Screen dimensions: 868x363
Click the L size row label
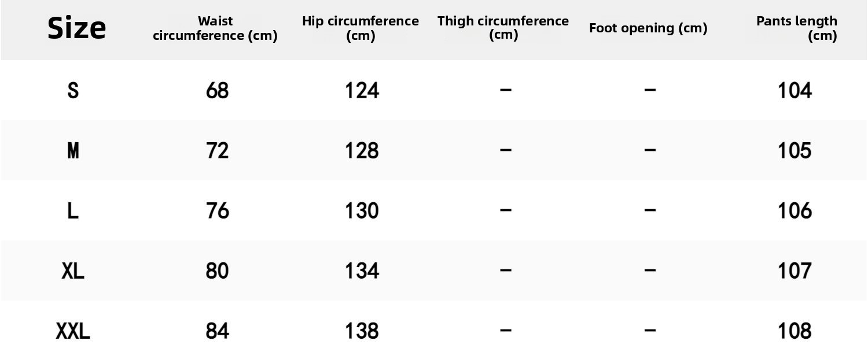(x=73, y=211)
